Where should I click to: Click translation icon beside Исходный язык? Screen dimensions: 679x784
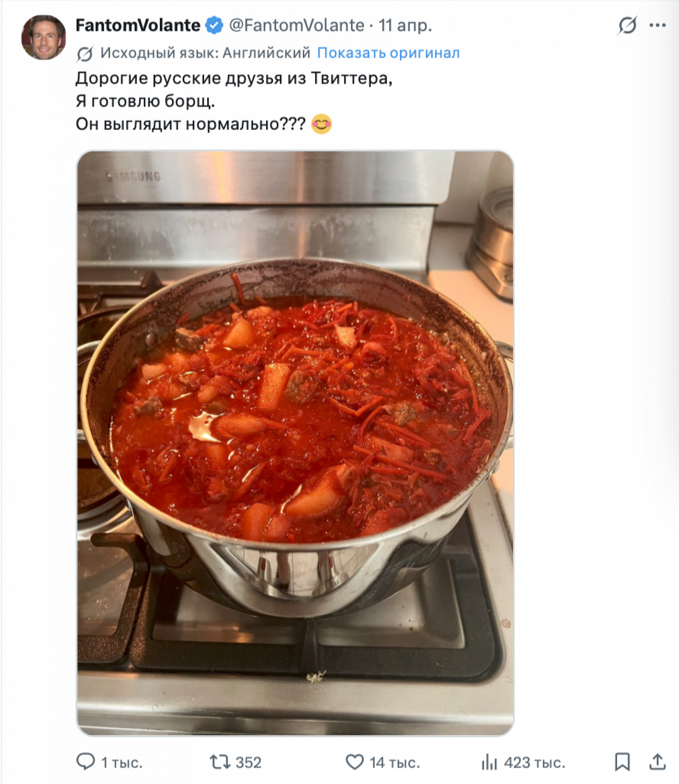pos(85,54)
